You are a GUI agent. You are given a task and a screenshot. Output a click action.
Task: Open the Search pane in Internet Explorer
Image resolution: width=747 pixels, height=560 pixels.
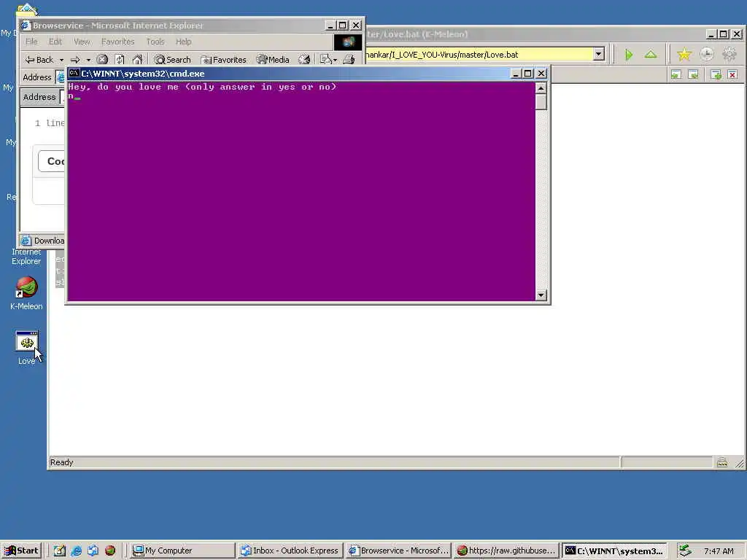tap(172, 60)
